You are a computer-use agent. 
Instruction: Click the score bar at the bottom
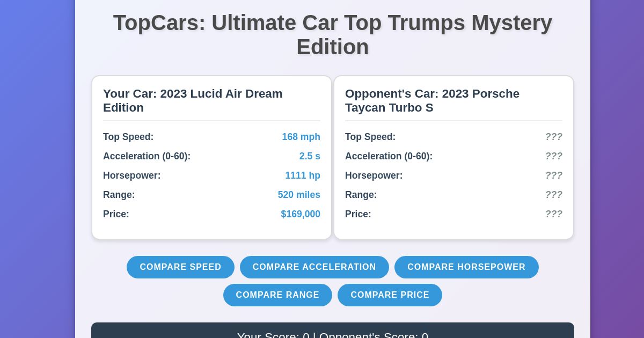click(332, 334)
